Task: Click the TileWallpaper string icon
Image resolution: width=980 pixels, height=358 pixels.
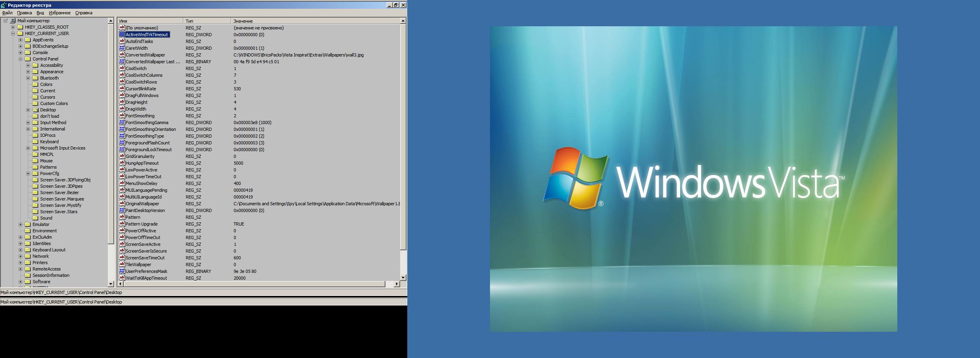Action: (122, 265)
